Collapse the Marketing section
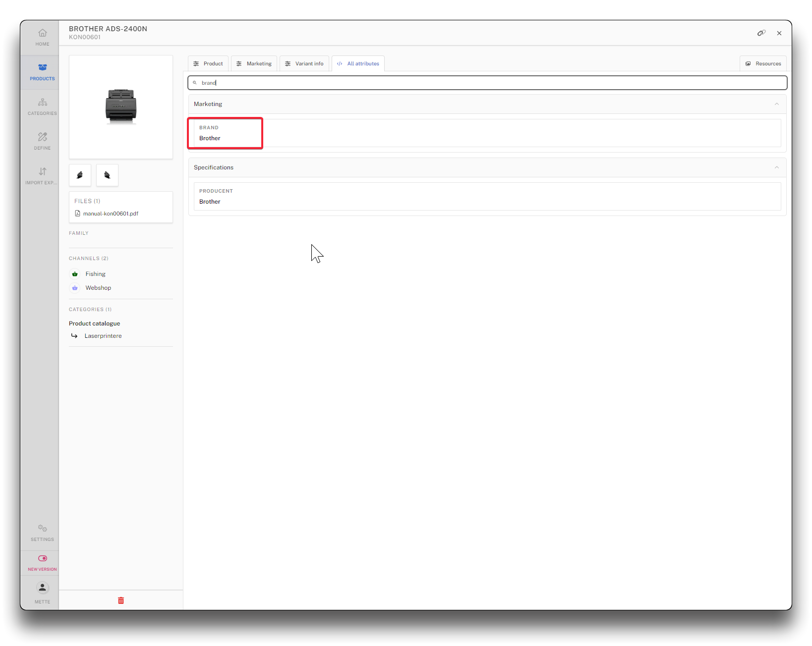 point(776,104)
